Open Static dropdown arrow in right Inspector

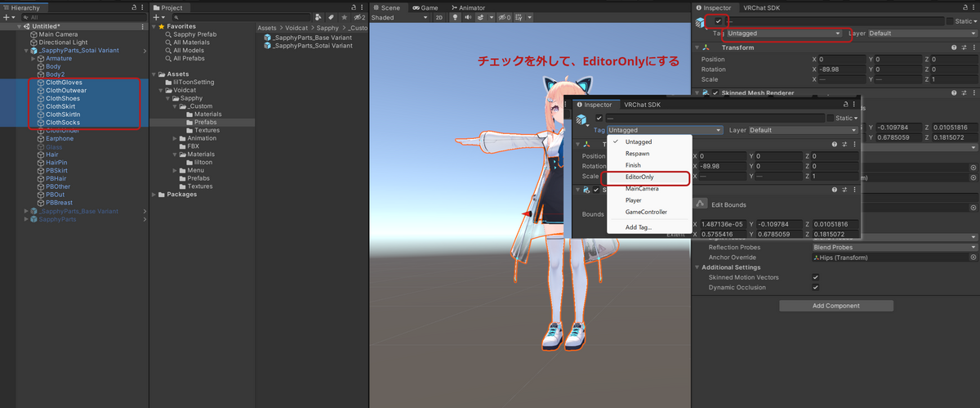click(x=975, y=21)
